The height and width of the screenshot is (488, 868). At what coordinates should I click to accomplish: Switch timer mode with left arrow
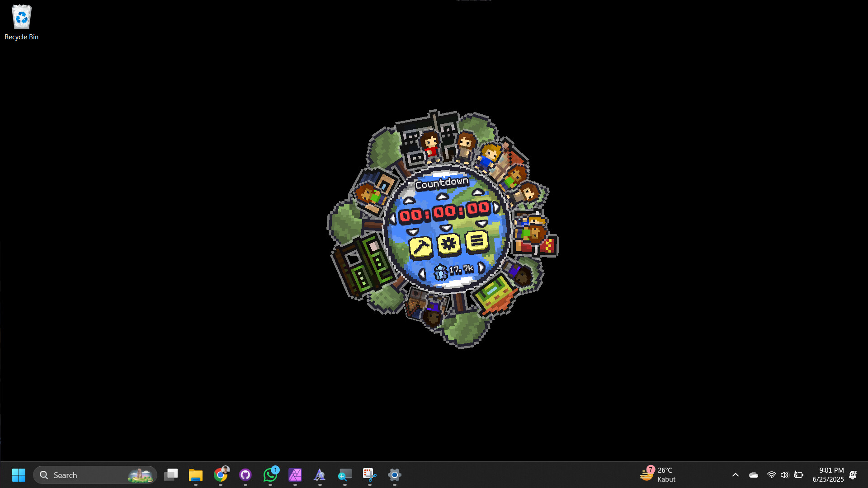(x=393, y=219)
